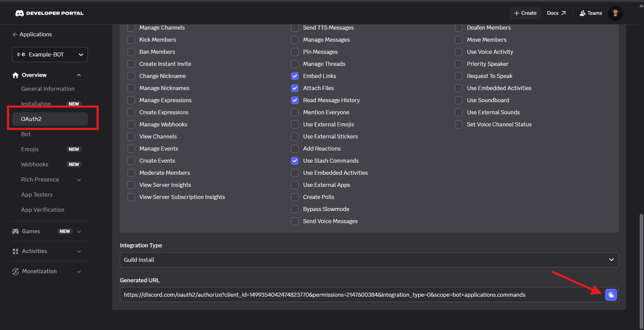Click the Games controller icon

15,231
